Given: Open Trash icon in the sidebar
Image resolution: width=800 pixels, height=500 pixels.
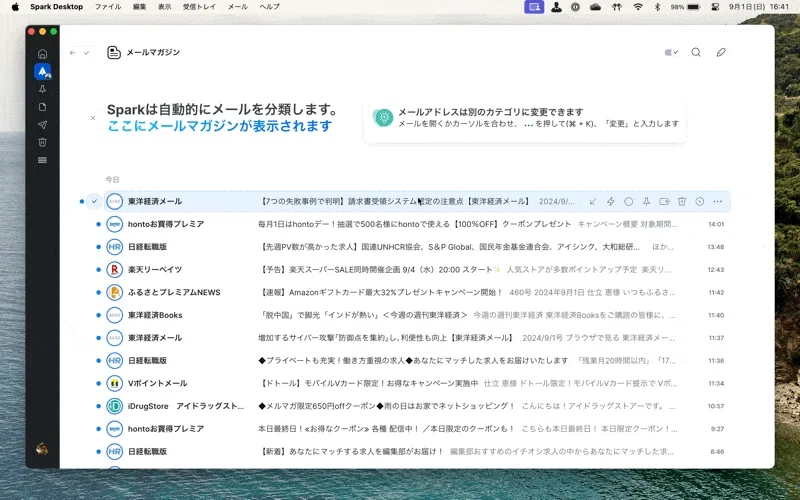Looking at the screenshot, I should click(x=42, y=142).
